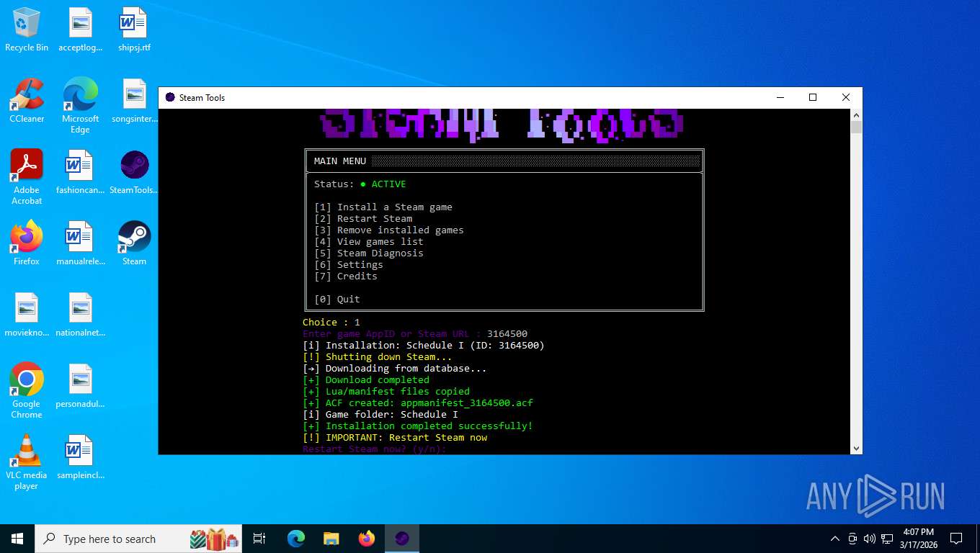This screenshot has height=553, width=980.
Task: Click 'Download completed' log line
Action: (366, 380)
